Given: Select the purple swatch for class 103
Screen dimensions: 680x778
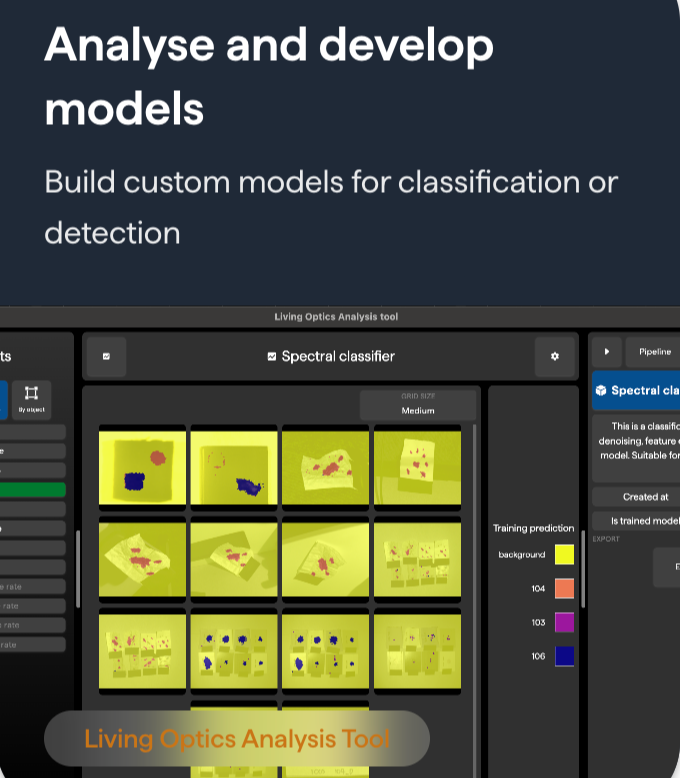Looking at the screenshot, I should click(564, 622).
